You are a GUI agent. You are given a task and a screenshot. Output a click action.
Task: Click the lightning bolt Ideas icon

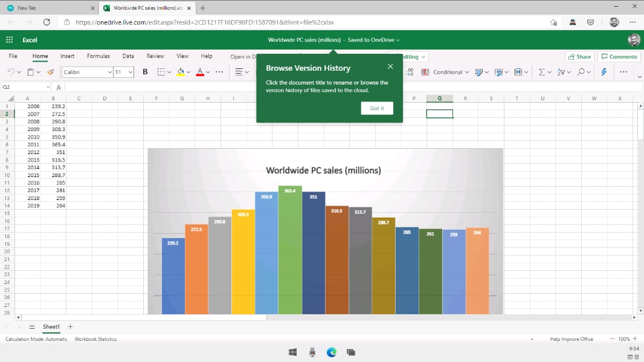(604, 72)
